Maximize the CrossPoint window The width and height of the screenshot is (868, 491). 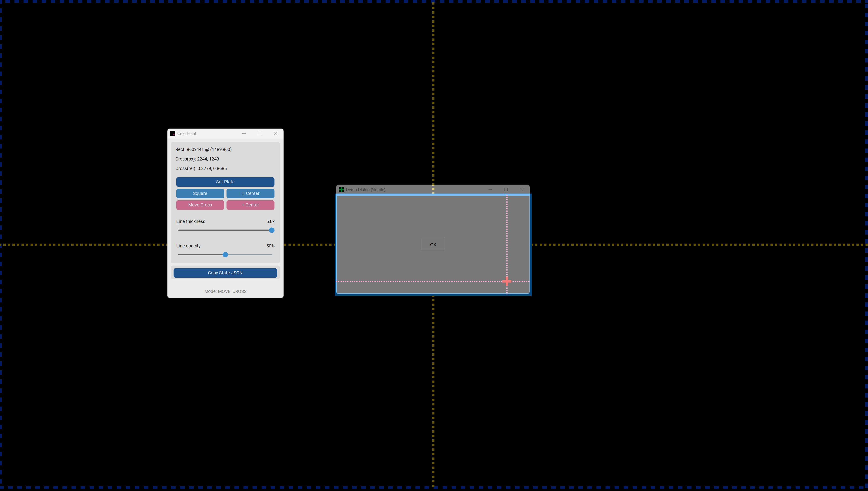260,134
